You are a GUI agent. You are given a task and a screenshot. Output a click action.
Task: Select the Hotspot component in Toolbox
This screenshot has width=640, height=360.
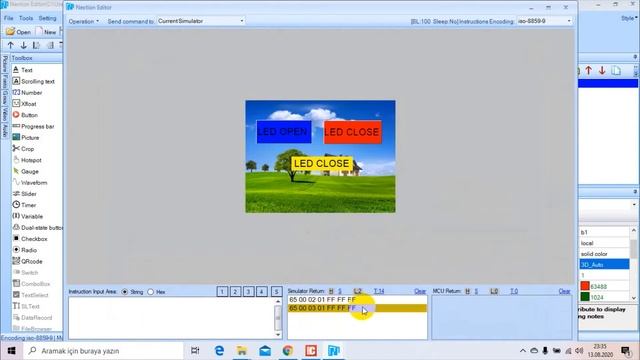click(x=27, y=160)
